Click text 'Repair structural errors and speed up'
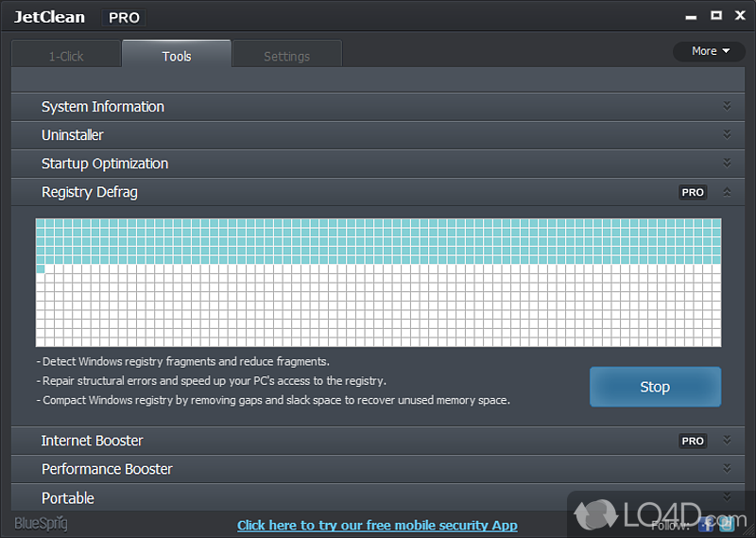The width and height of the screenshot is (756, 538). click(x=133, y=381)
